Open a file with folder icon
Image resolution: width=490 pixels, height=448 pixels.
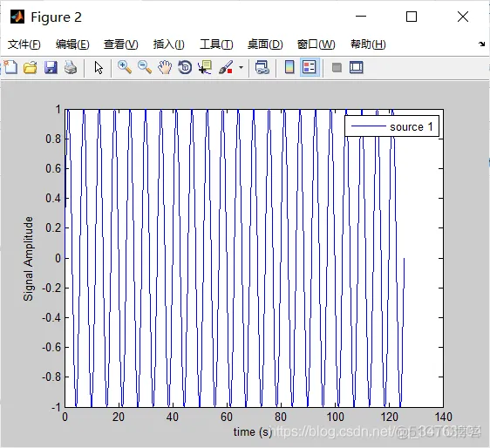pyautogui.click(x=31, y=67)
